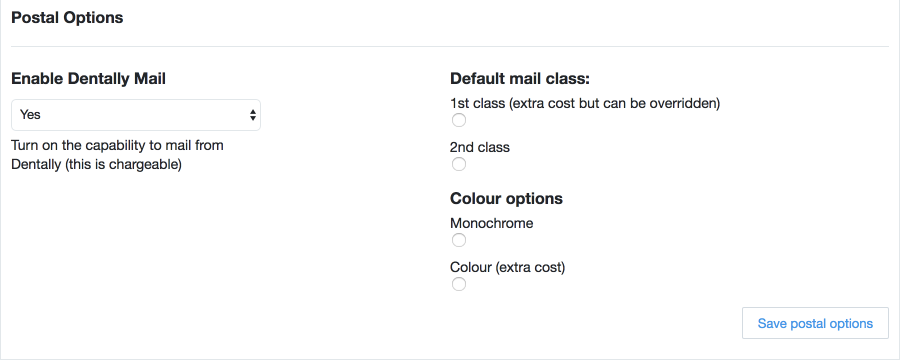
Task: Click the '2nd class' label text
Action: click(480, 147)
